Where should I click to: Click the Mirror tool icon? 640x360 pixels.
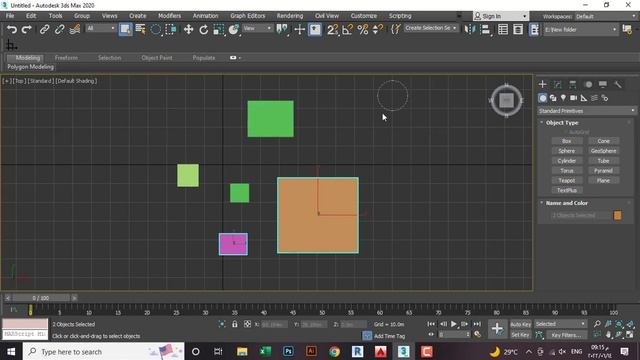click(x=470, y=29)
